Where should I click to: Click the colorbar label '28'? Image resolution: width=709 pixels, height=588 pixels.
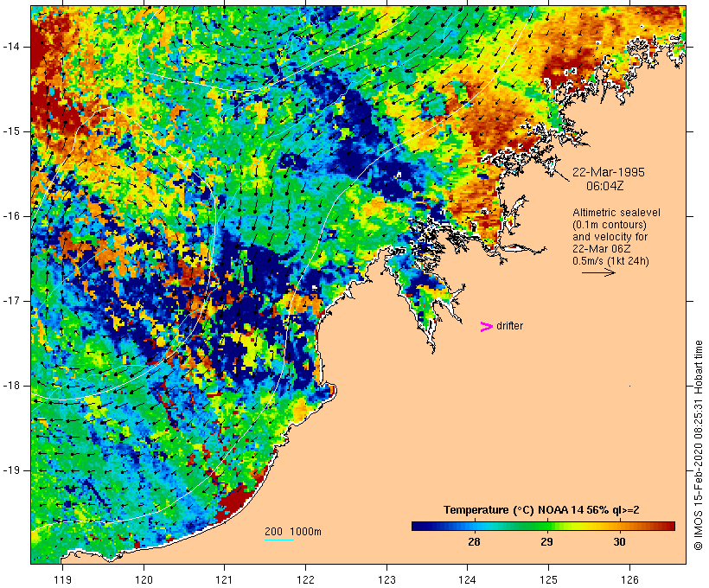coord(474,541)
